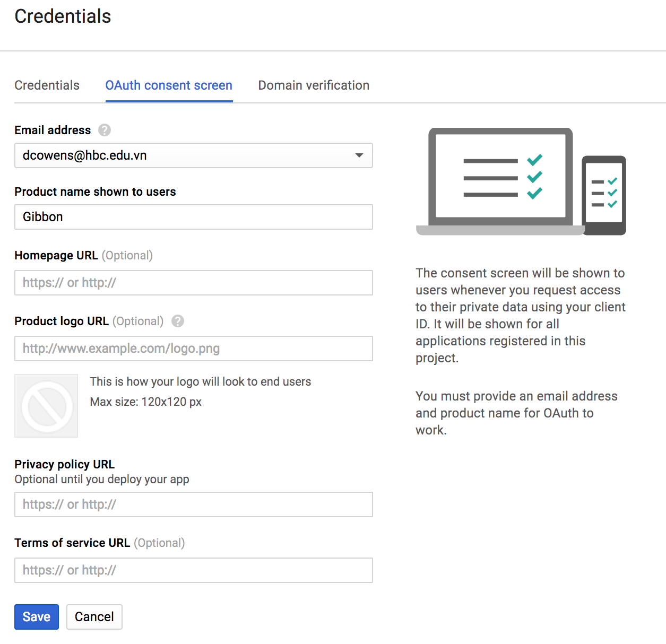
Task: Open the Email address dropdown
Action: tap(194, 155)
